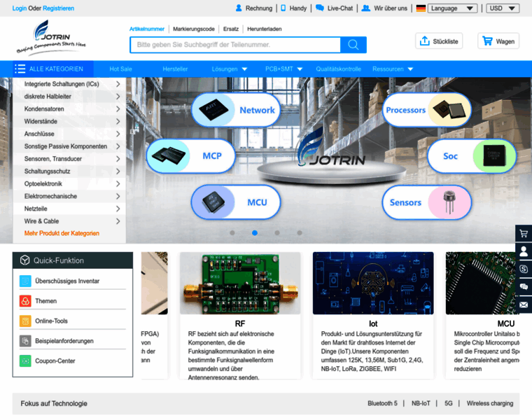Expand Kondensatoren category chevron
This screenshot has height=420, width=532.
pyautogui.click(x=118, y=109)
